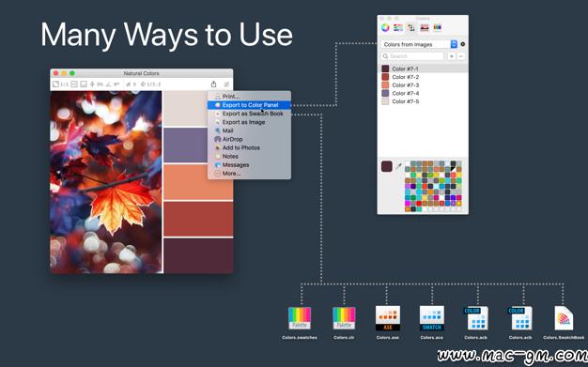Switch to the pencils tab in Colors panel
This screenshot has height=367, width=588.
(438, 27)
